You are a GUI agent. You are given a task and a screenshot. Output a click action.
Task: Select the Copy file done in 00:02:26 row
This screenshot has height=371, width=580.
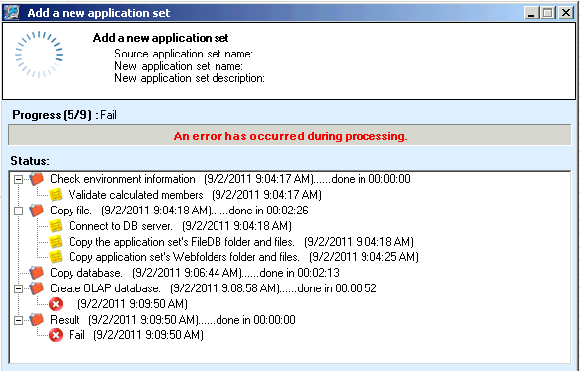point(179,210)
